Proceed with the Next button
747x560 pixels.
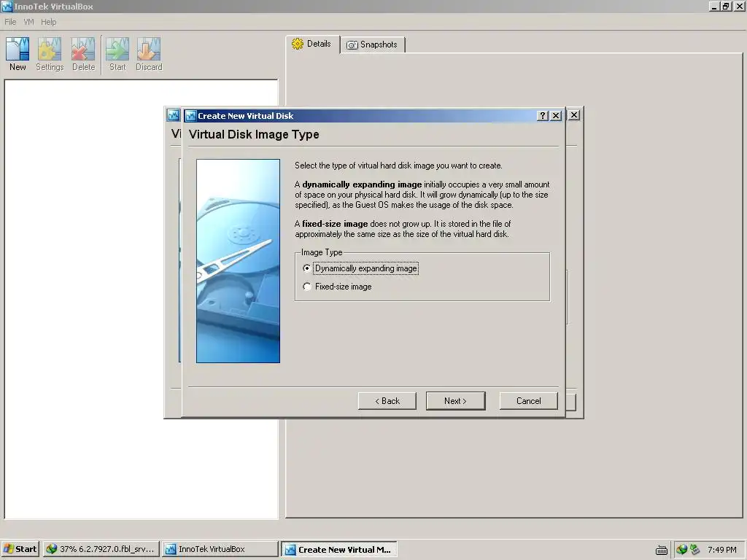point(455,401)
